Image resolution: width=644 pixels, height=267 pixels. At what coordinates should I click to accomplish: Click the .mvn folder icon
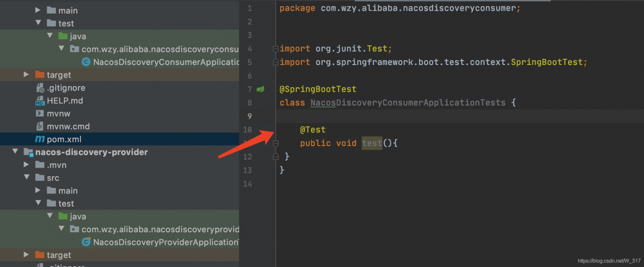pos(40,165)
